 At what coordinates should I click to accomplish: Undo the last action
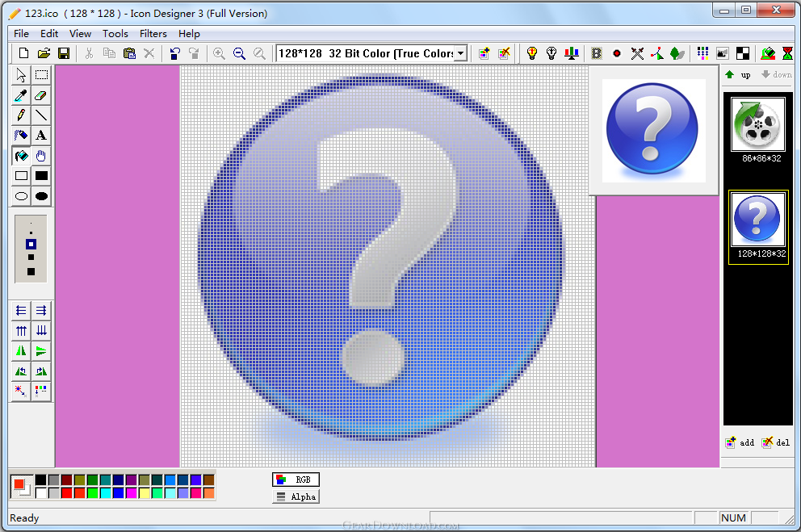pos(175,53)
